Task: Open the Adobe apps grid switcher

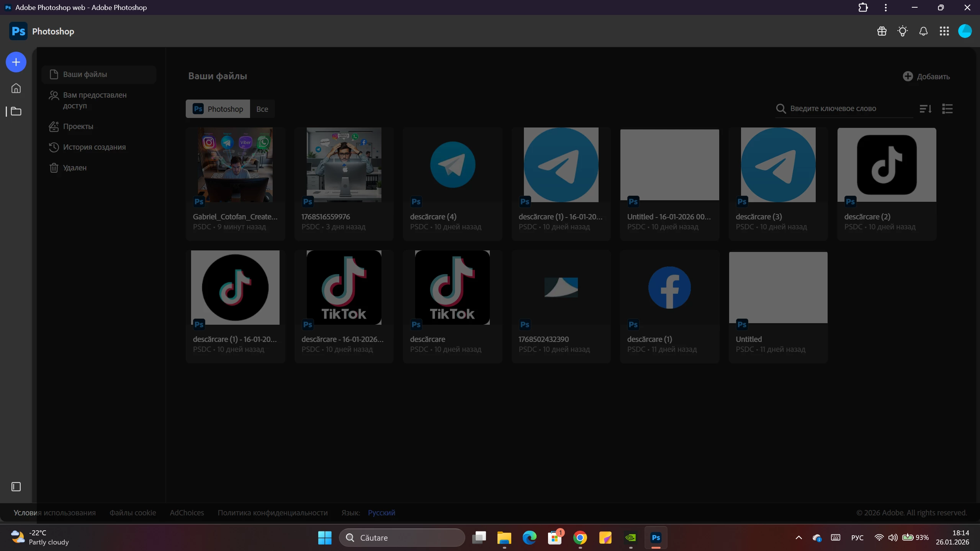Action: pos(944,31)
